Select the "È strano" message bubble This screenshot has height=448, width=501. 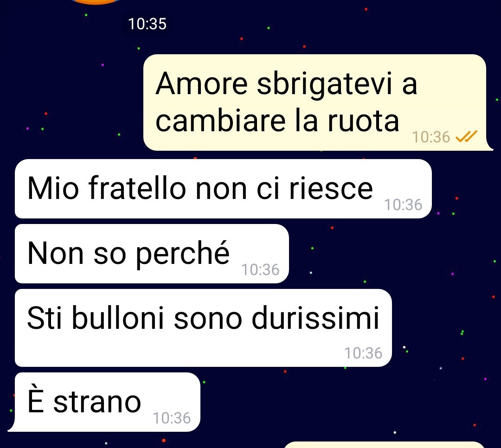coord(104,402)
